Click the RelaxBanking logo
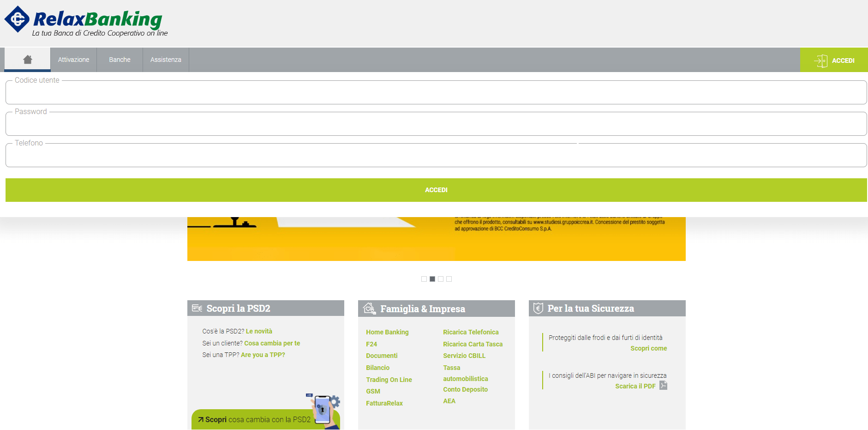Viewport: 868px width, 430px height. [x=86, y=21]
